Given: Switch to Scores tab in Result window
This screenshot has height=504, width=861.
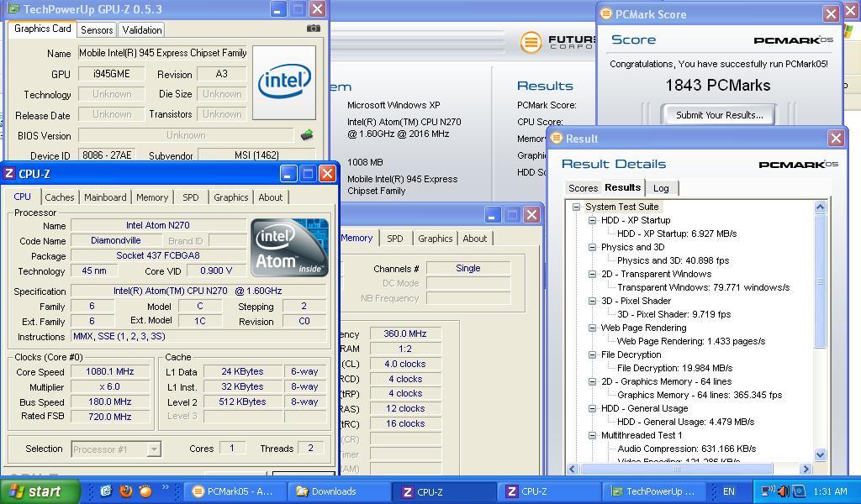Looking at the screenshot, I should point(583,188).
